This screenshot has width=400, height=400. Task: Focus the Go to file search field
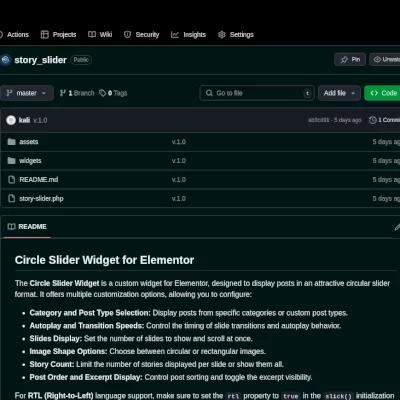coord(257,93)
